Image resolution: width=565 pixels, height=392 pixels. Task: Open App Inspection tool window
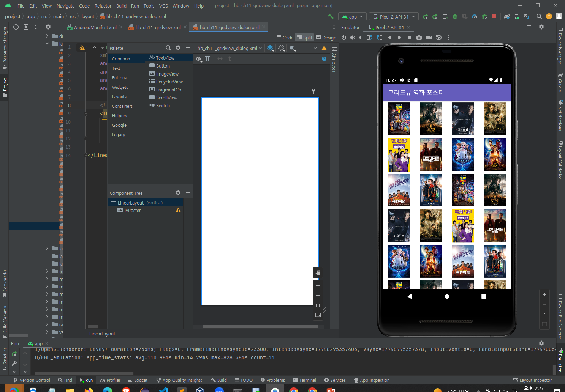pyautogui.click(x=372, y=380)
